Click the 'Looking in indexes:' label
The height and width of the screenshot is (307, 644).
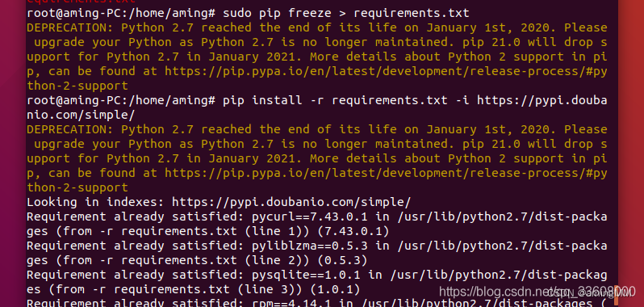pyautogui.click(x=96, y=202)
